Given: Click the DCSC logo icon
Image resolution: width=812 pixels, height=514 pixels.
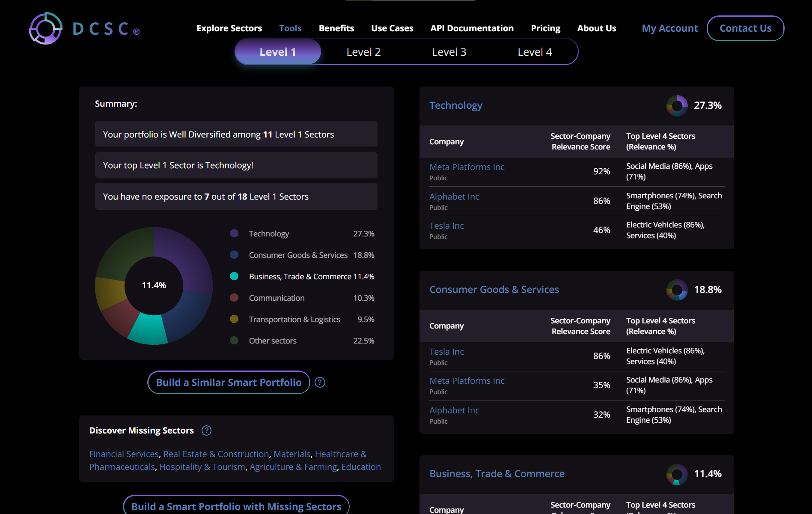Looking at the screenshot, I should 45,28.
